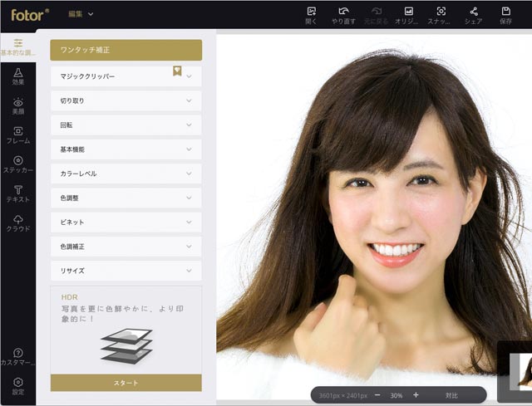This screenshot has width=532, height=406.
Task: Zoom out with the minus icon
Action: point(377,395)
